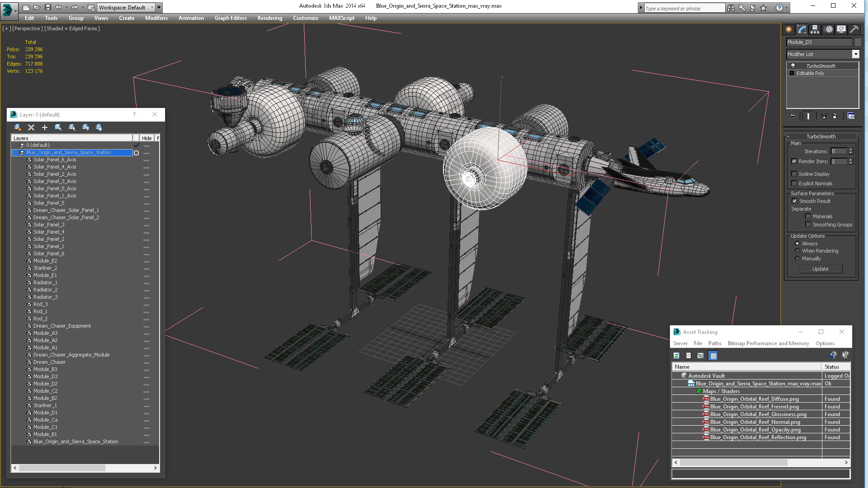868x488 pixels.
Task: Click Tree View icon in Asset Tracking toolbar
Action: coord(700,356)
